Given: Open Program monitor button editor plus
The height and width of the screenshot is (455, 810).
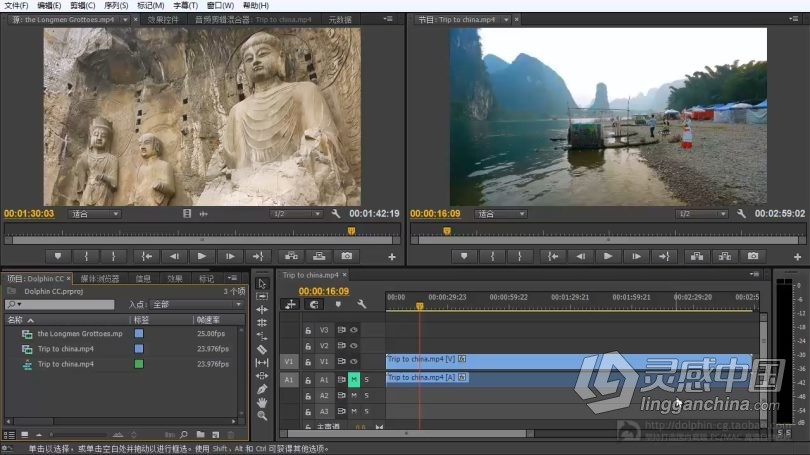Looking at the screenshot, I should [798, 257].
